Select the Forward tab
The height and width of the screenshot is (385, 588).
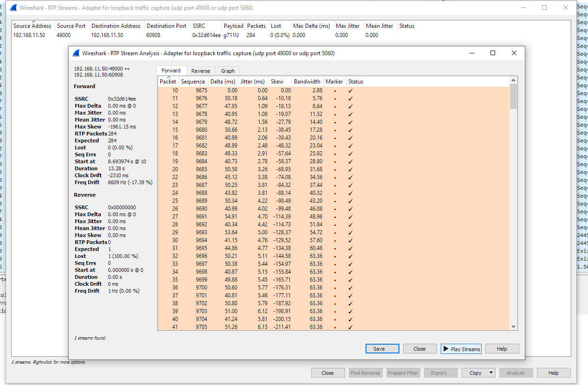click(x=171, y=71)
